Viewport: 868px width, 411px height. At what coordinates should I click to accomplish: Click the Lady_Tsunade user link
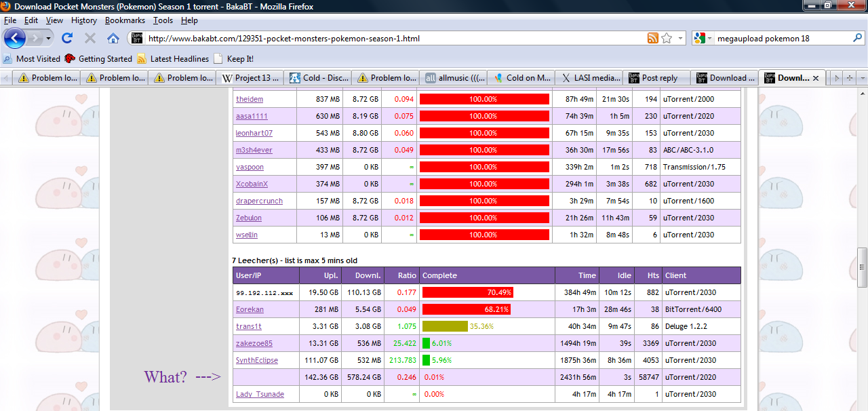click(260, 394)
